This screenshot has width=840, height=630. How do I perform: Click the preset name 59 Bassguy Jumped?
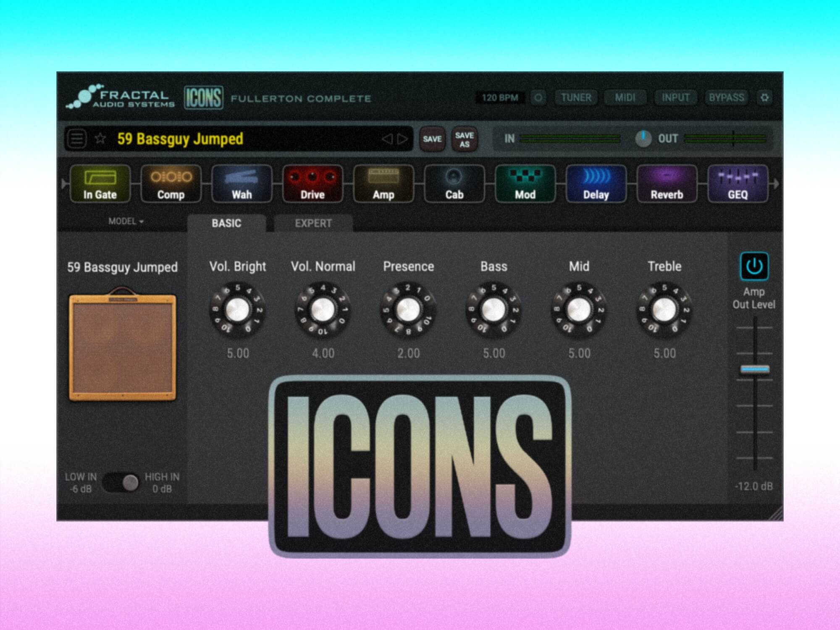(x=180, y=139)
